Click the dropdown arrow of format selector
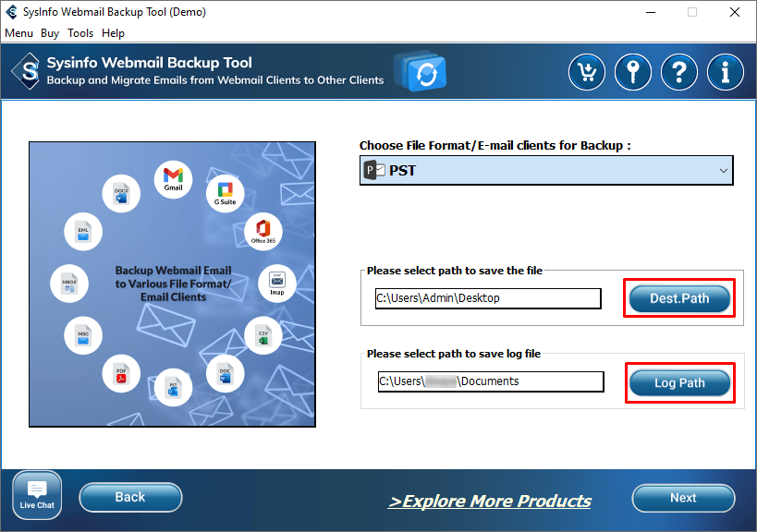757x532 pixels. click(723, 171)
